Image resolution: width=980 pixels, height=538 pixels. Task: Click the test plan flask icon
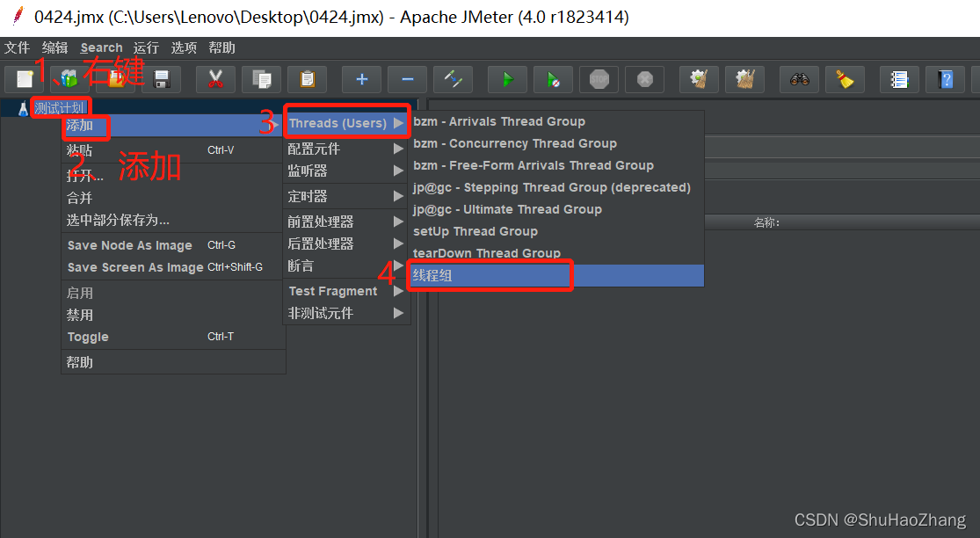pos(23,109)
